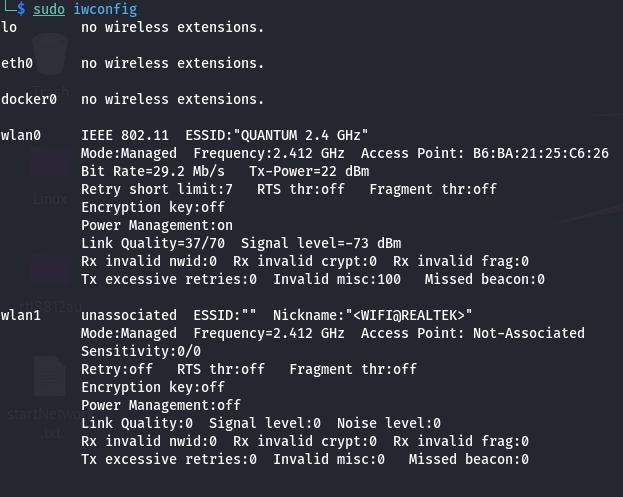Click the Nickname "<WIFI@REALTEK>" text
623x497 pixels.
click(373, 315)
